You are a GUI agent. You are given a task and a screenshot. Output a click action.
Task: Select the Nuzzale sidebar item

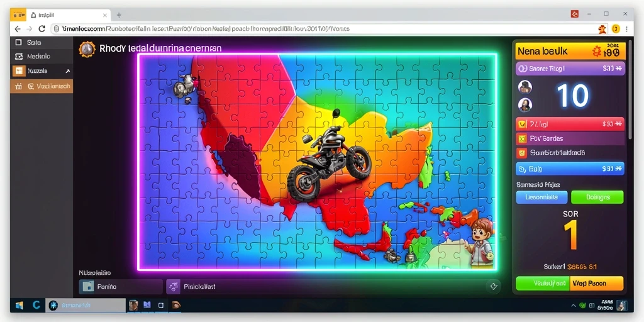coord(42,71)
